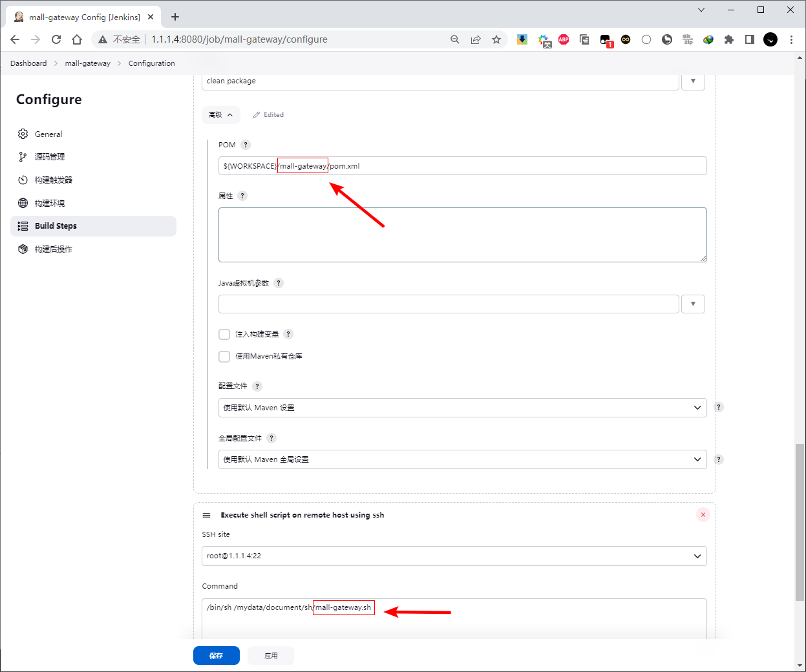Click the help icon next to 全局配置文件
The width and height of the screenshot is (806, 672).
click(x=271, y=438)
